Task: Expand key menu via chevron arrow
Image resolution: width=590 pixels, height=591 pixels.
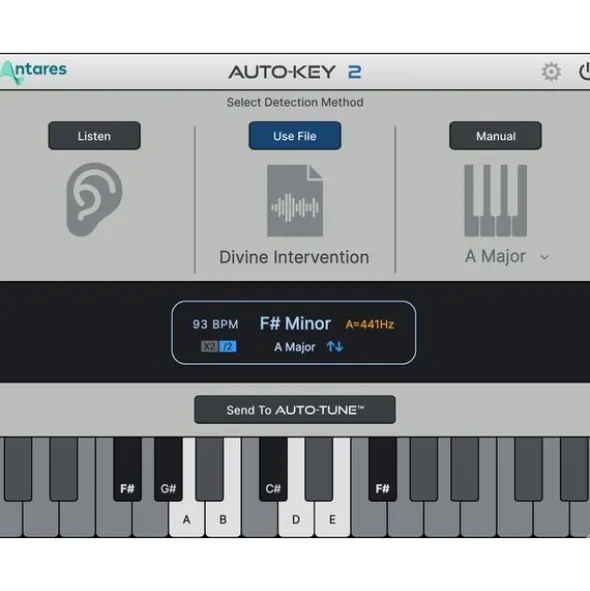Action: coord(544,257)
